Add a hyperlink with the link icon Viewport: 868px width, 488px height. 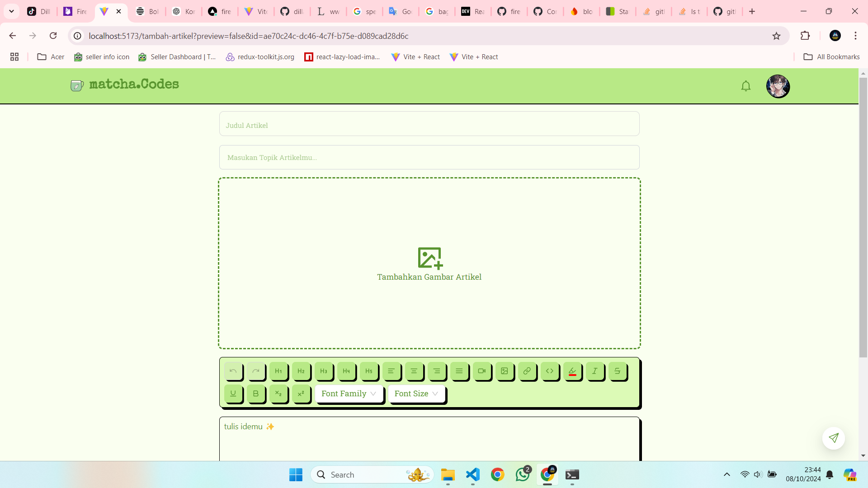pyautogui.click(x=527, y=371)
